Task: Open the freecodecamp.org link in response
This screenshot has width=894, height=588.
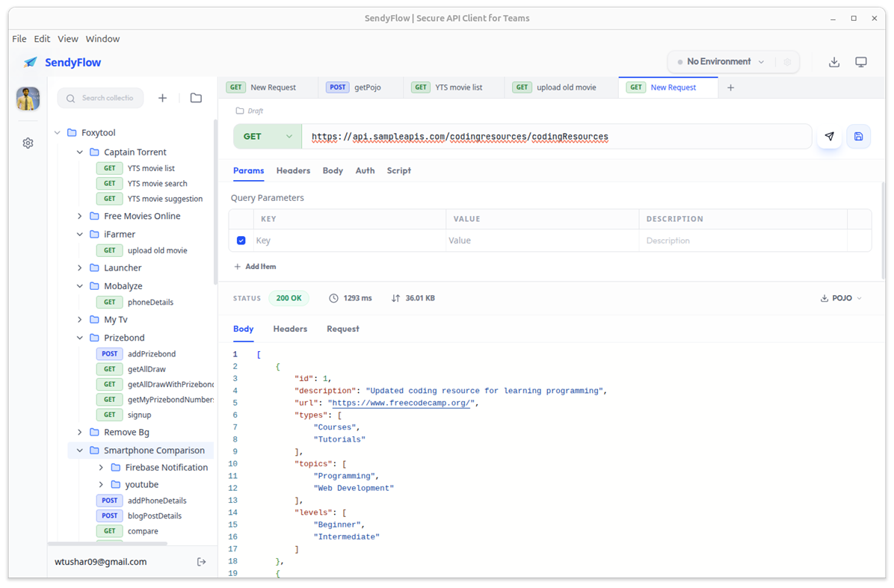Action: click(x=402, y=403)
